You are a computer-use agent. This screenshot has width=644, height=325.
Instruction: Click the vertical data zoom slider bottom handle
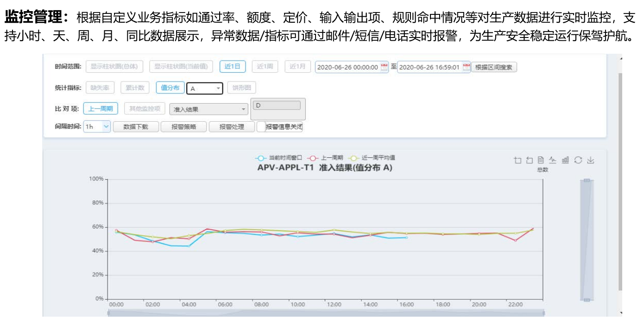click(587, 300)
